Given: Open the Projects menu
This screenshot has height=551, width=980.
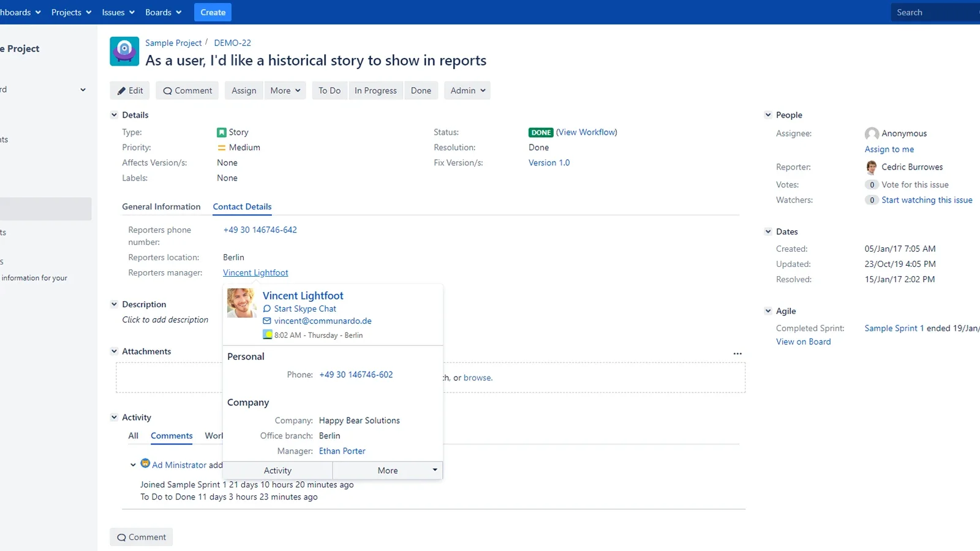Looking at the screenshot, I should coord(71,12).
